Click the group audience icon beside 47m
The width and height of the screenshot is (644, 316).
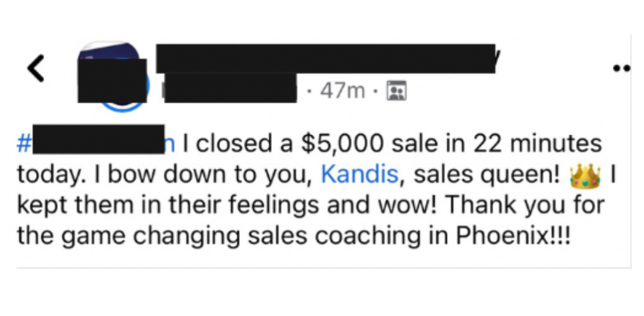pos(397,91)
